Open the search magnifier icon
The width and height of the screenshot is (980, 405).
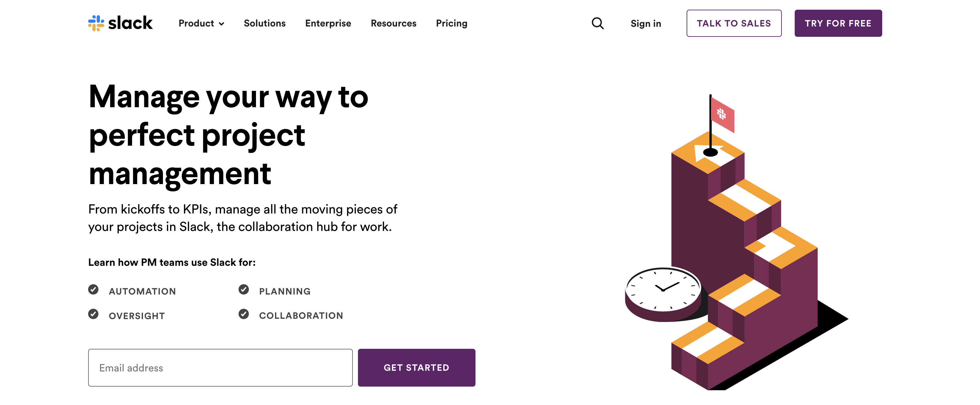[x=597, y=23]
